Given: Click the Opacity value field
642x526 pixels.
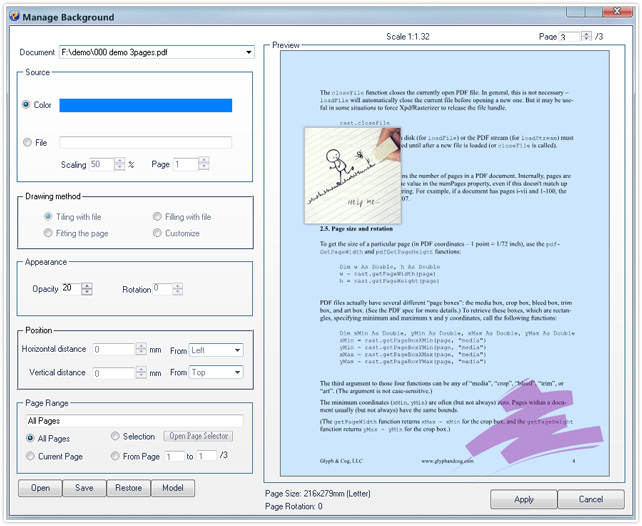Looking at the screenshot, I should pyautogui.click(x=71, y=289).
